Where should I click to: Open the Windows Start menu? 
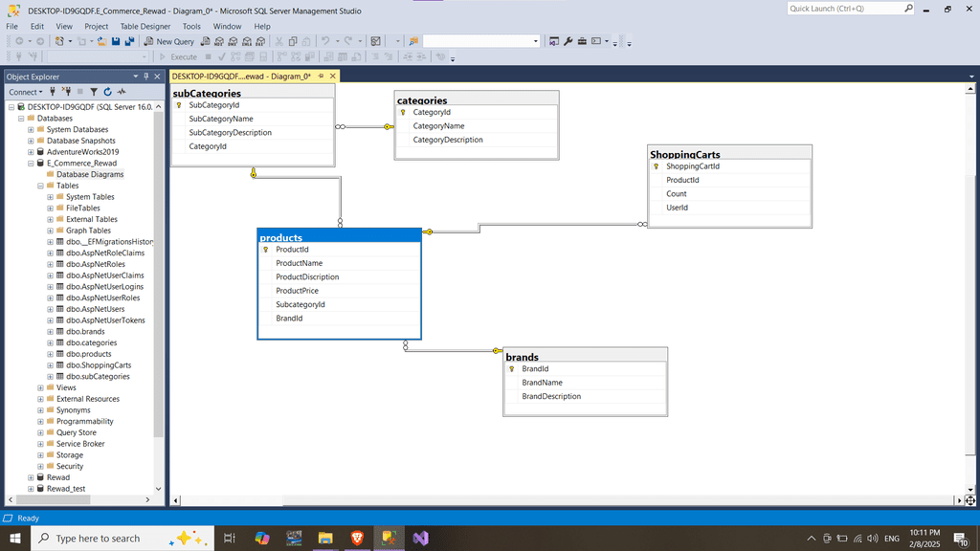[15, 538]
